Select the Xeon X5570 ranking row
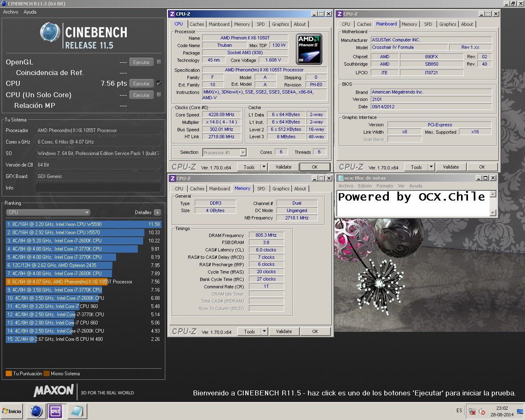 (84, 233)
